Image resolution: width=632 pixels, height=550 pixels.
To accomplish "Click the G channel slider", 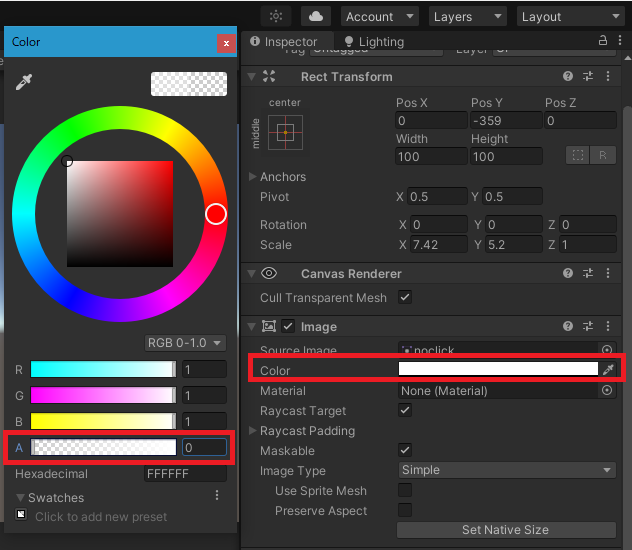I will tap(103, 395).
